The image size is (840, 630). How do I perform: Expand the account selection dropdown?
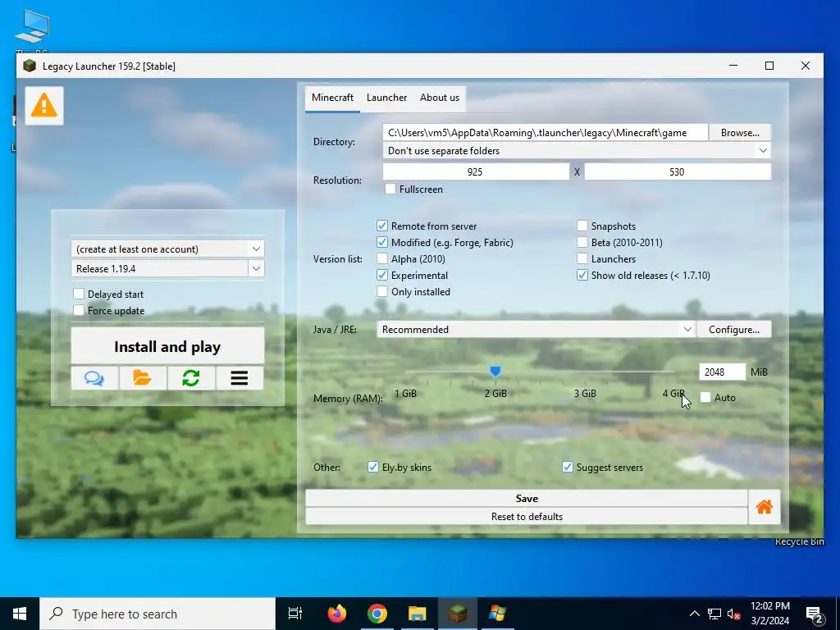click(x=256, y=249)
